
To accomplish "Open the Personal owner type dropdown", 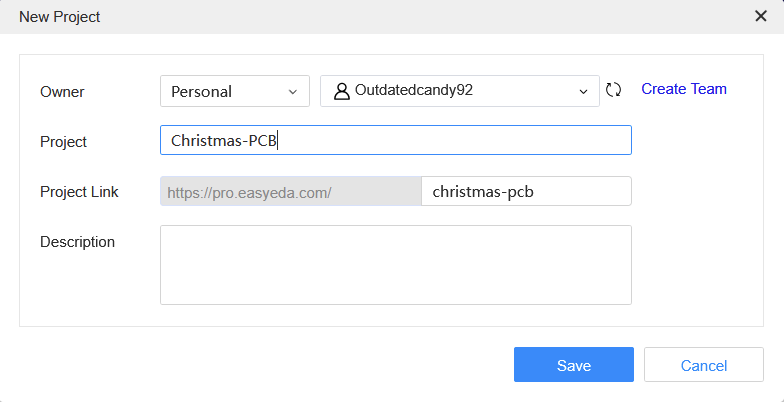I will [234, 91].
